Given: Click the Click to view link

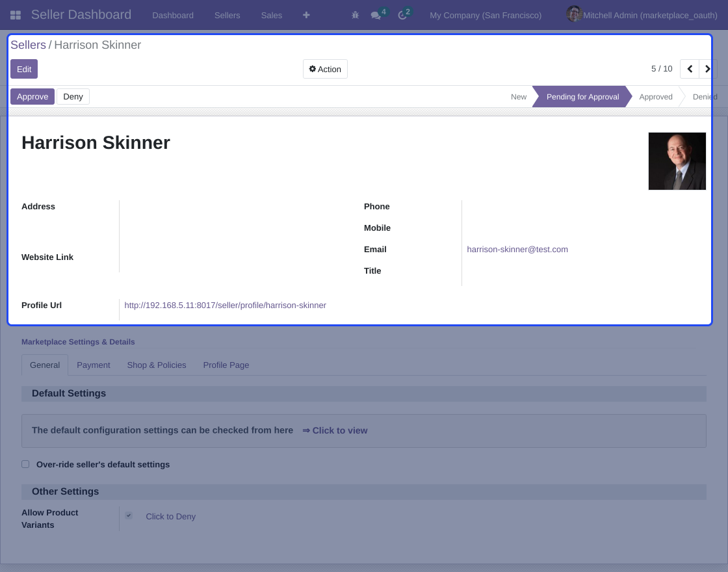Looking at the screenshot, I should coord(335,430).
